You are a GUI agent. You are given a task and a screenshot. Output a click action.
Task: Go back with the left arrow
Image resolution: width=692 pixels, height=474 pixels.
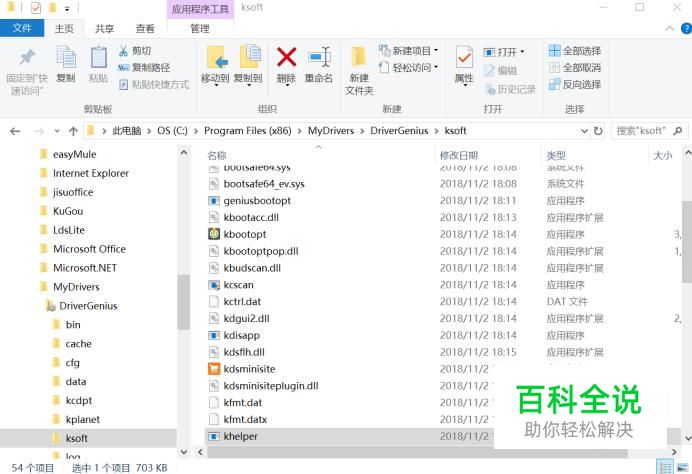[15, 131]
